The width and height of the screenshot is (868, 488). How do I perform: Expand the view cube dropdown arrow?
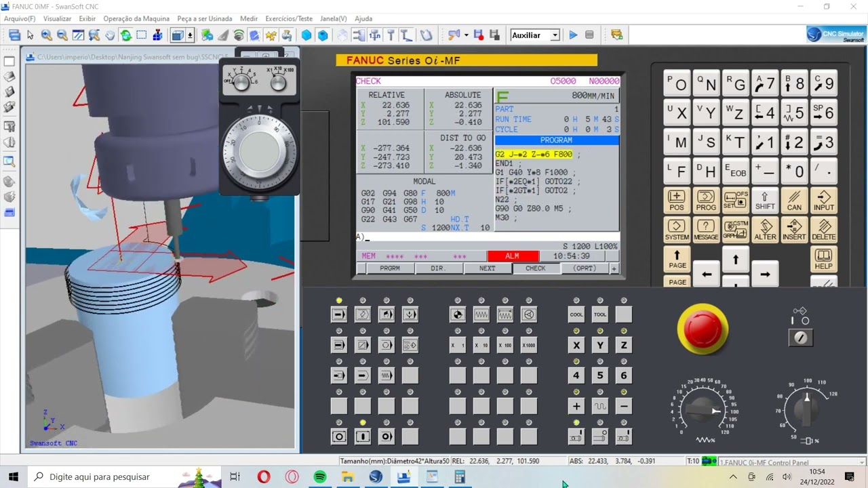pyautogui.click(x=191, y=35)
